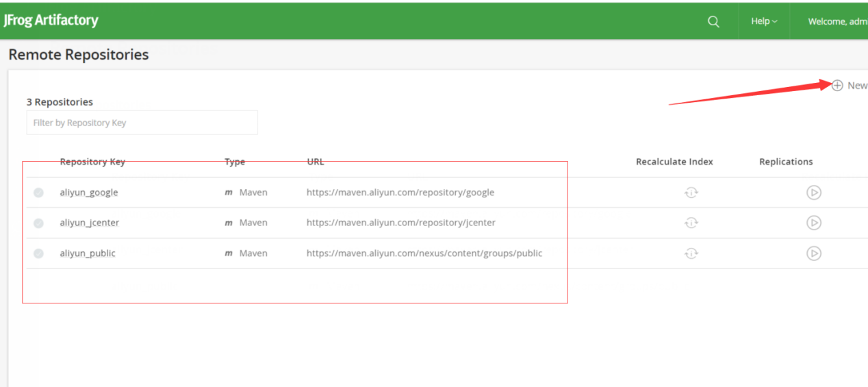Select the aliyun_public row circle
This screenshot has width=868, height=387.
38,253
